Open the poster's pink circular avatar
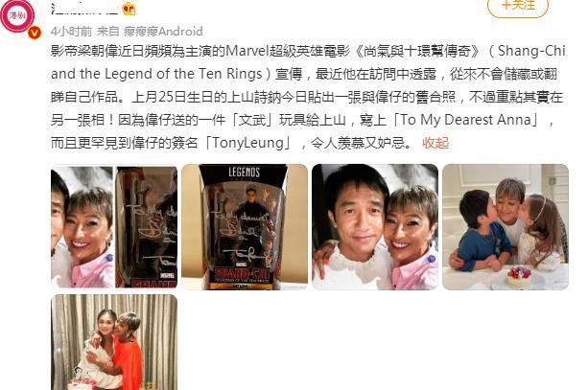The image size is (588, 390). (x=17, y=15)
